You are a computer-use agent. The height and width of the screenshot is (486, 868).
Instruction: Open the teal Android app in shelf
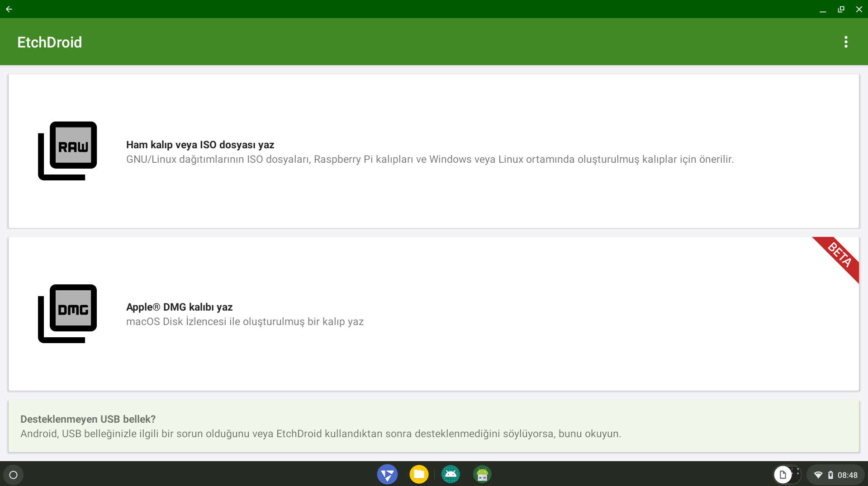click(451, 474)
